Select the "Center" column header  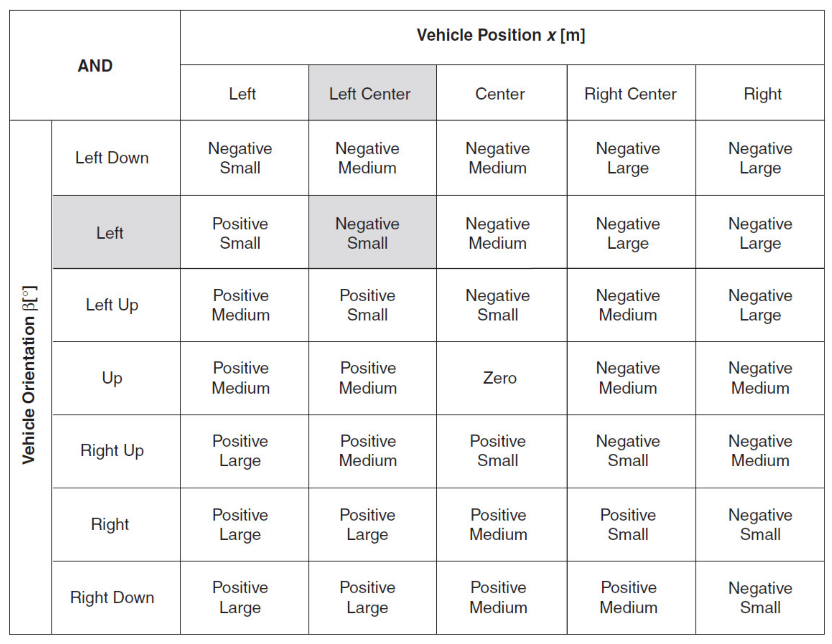500,94
